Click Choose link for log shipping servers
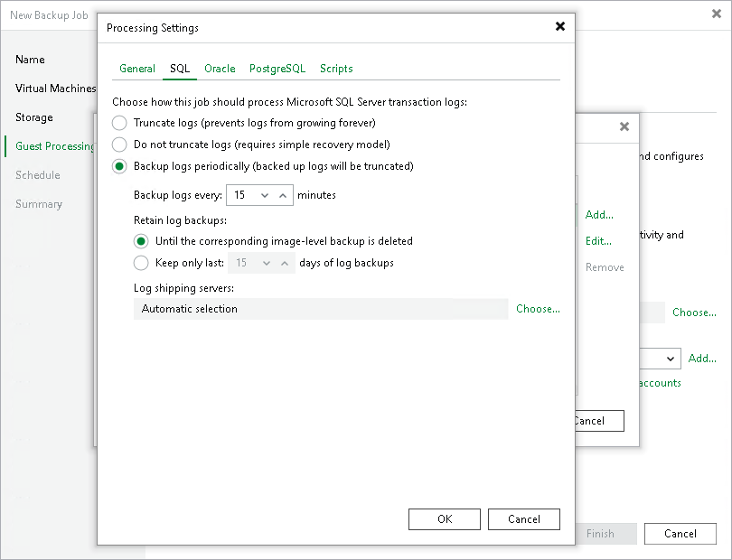The image size is (732, 560). (x=538, y=309)
